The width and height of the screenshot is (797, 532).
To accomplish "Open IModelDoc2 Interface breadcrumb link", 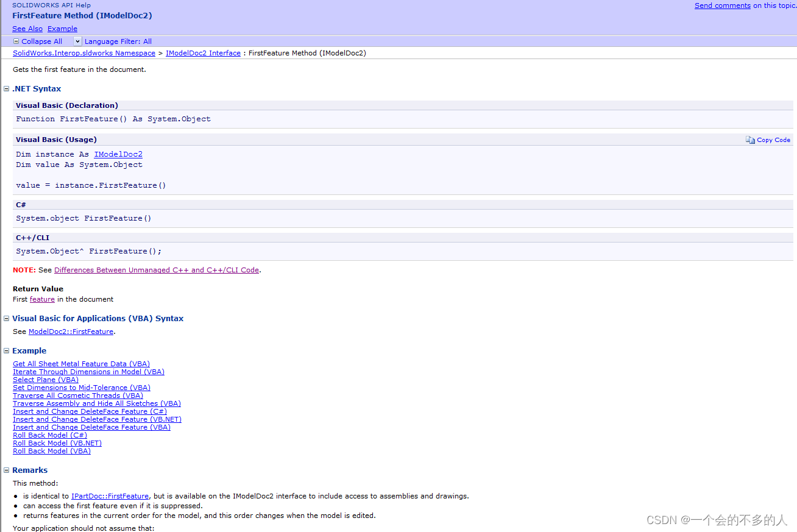I will pos(203,53).
